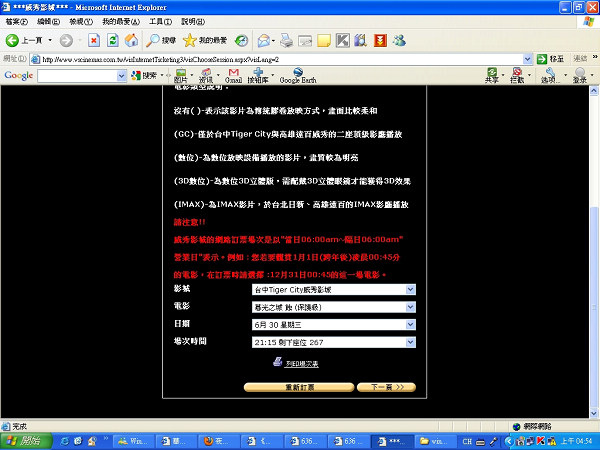Open the Edit menu (編輯)
This screenshot has height=450, width=600.
[48, 22]
